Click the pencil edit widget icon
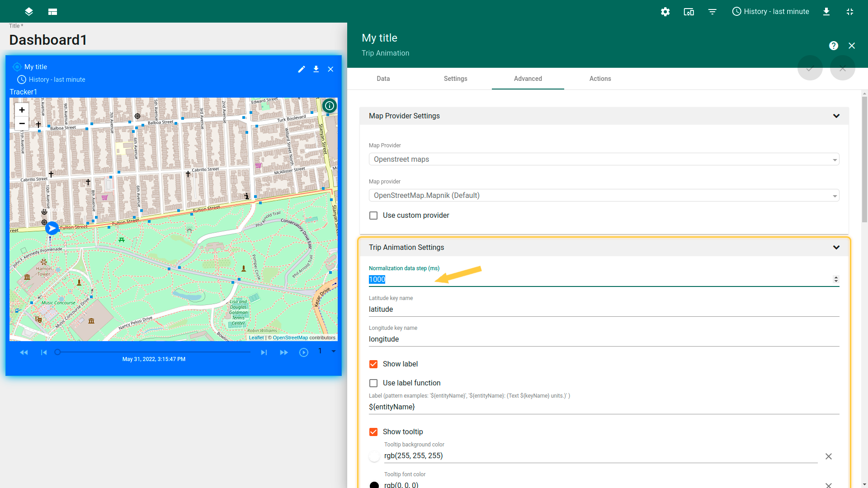The image size is (868, 488). [x=302, y=69]
